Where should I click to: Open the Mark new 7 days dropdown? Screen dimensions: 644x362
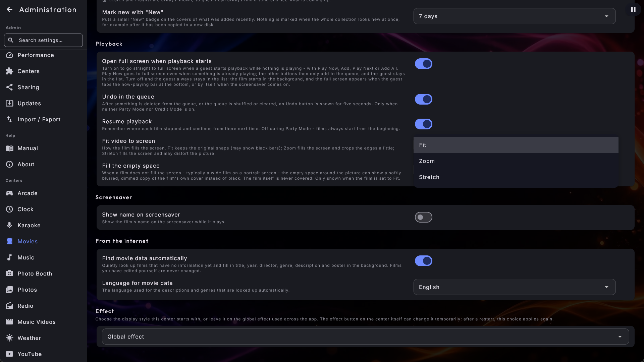pyautogui.click(x=515, y=16)
